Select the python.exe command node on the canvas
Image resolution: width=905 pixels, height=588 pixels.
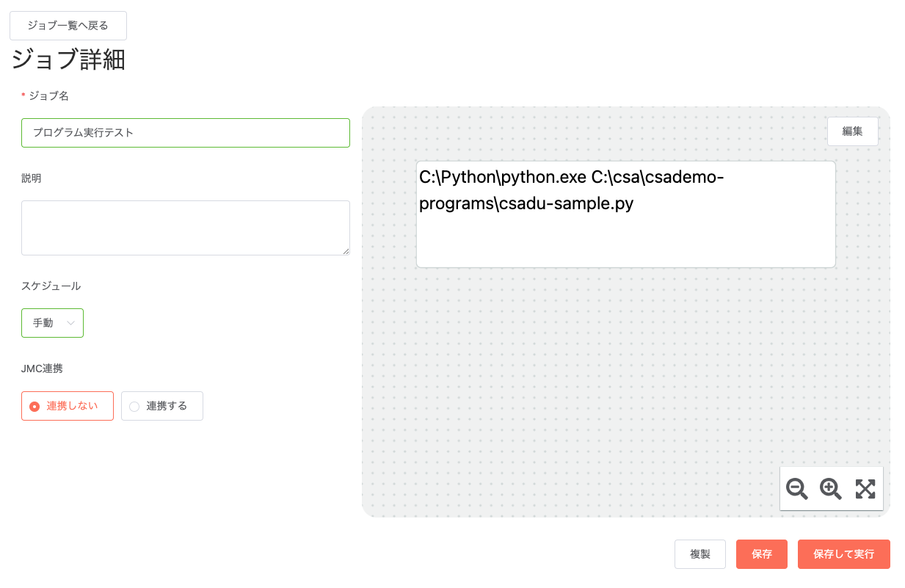pos(626,214)
